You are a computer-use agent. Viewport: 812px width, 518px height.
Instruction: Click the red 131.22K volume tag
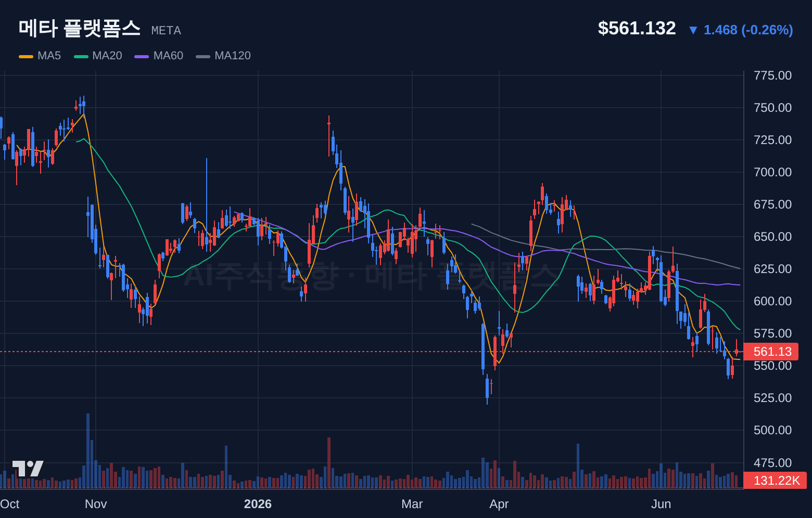pos(775,480)
